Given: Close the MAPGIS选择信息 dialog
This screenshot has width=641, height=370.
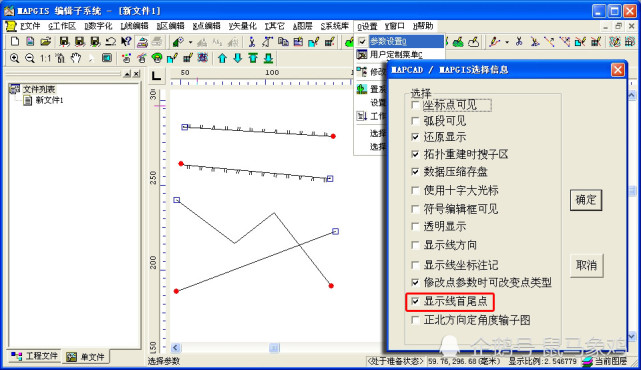Looking at the screenshot, I should pos(618,70).
